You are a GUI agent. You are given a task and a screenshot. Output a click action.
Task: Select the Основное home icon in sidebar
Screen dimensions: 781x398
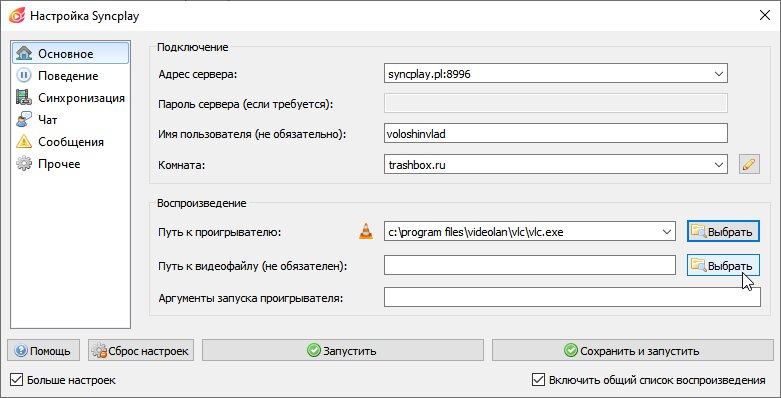pos(24,53)
